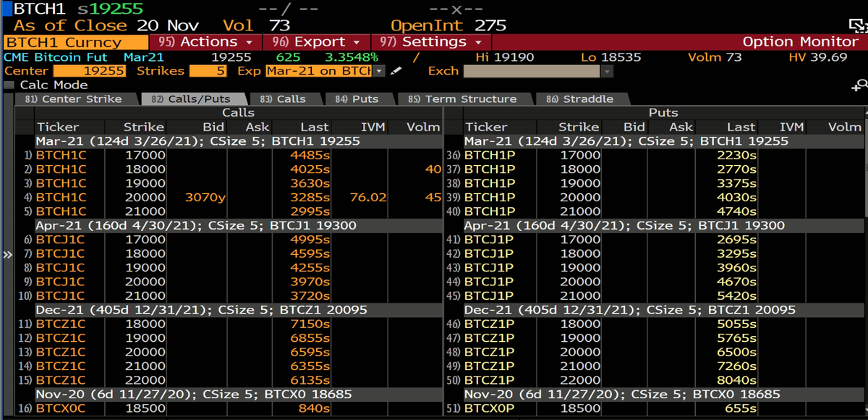
Task: Select the BTCH1C 18000 call ticker
Action: 61,169
